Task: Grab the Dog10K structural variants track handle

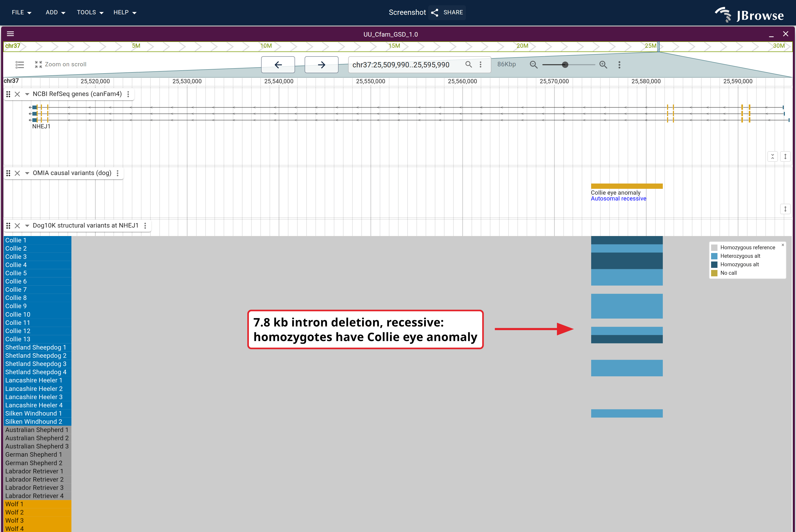Action: [8, 226]
